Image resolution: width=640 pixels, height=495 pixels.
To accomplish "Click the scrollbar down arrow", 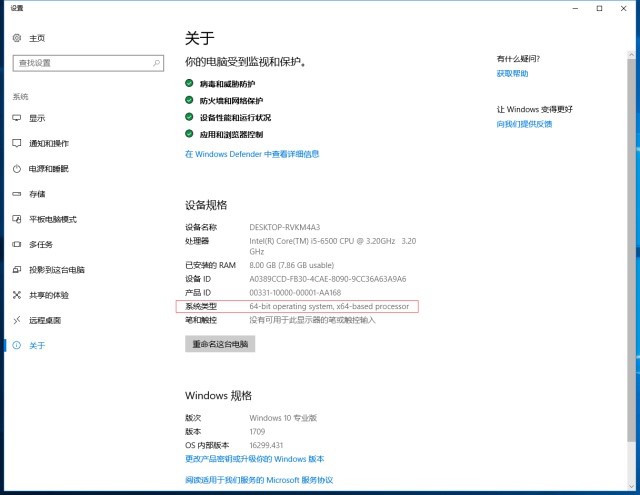I will click(631, 486).
